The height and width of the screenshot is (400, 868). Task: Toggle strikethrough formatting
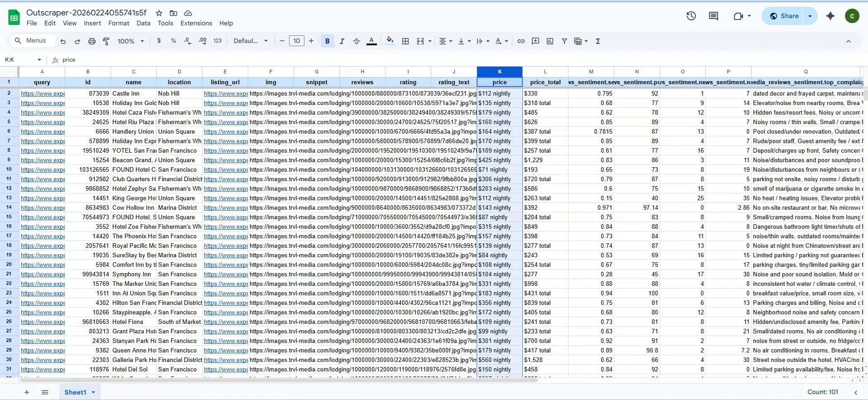(356, 41)
